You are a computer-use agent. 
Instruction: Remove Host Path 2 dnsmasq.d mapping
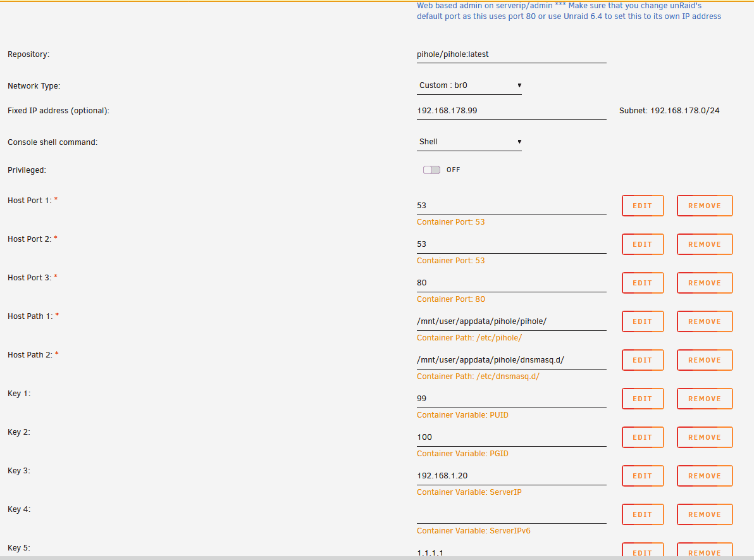click(705, 360)
